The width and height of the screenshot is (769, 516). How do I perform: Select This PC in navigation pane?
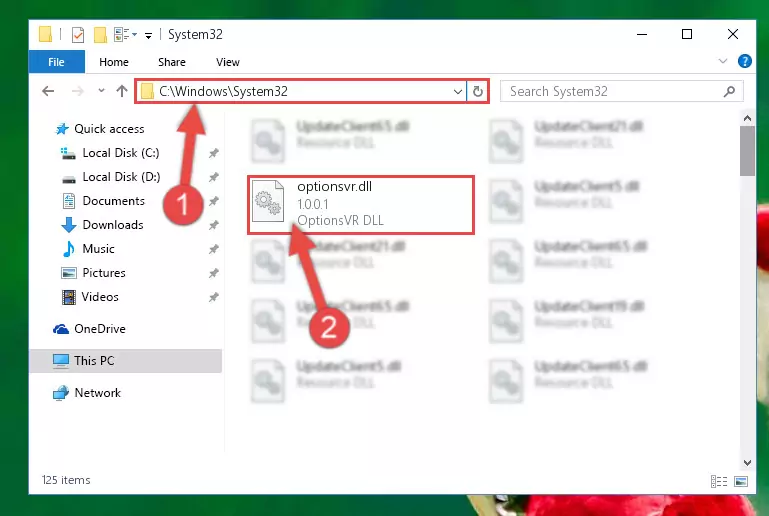pyautogui.click(x=126, y=361)
